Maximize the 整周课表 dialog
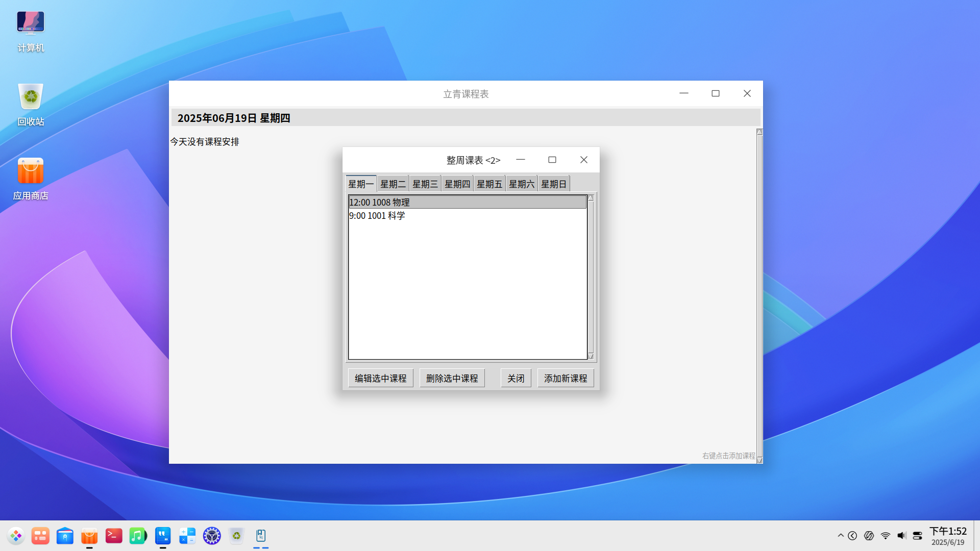Image resolution: width=980 pixels, height=551 pixels. [552, 160]
